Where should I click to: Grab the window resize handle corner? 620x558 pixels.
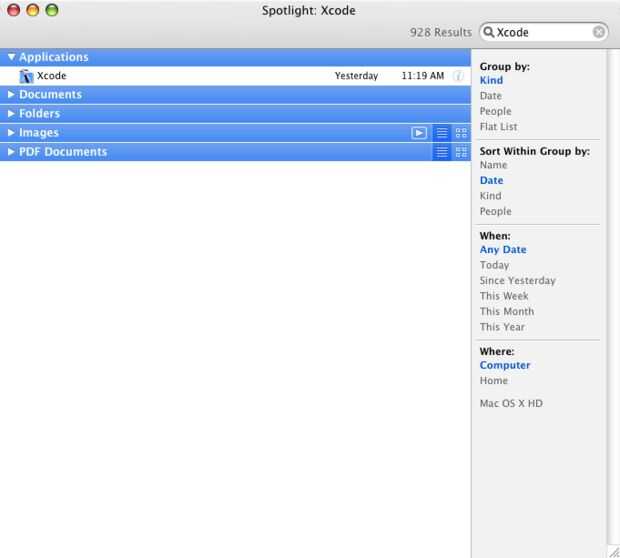pyautogui.click(x=614, y=552)
